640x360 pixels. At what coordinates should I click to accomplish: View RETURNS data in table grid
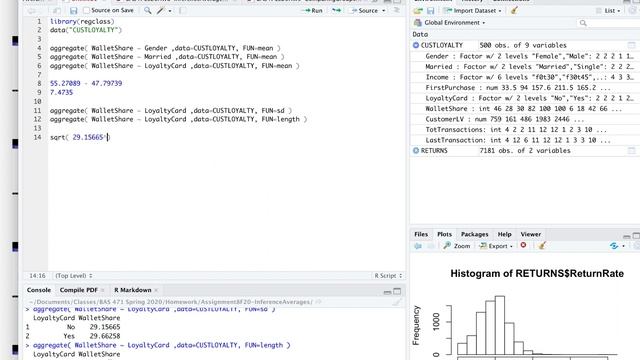point(631,151)
